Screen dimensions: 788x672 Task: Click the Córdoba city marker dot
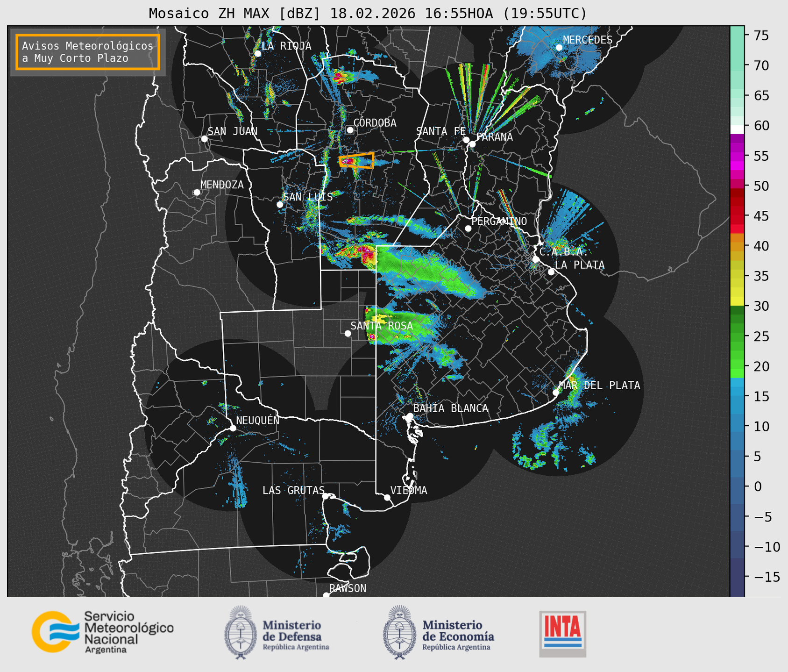coord(350,130)
